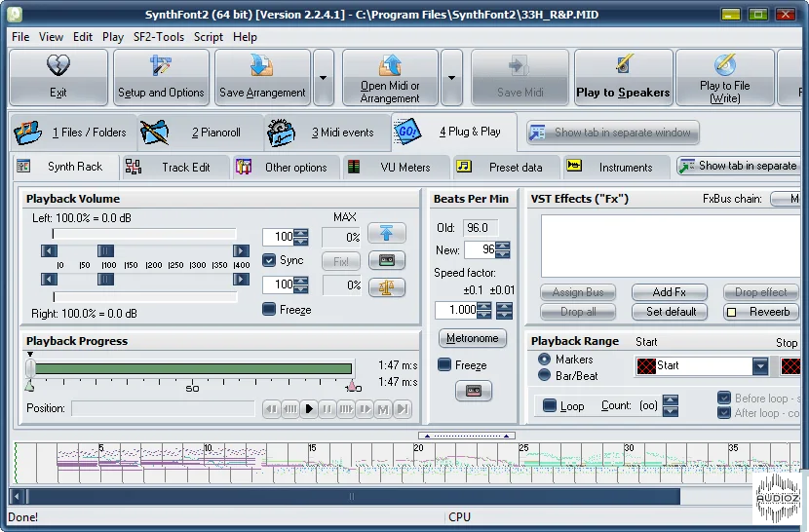Click the grayed Save Midi button
The width and height of the screenshot is (809, 532).
520,77
